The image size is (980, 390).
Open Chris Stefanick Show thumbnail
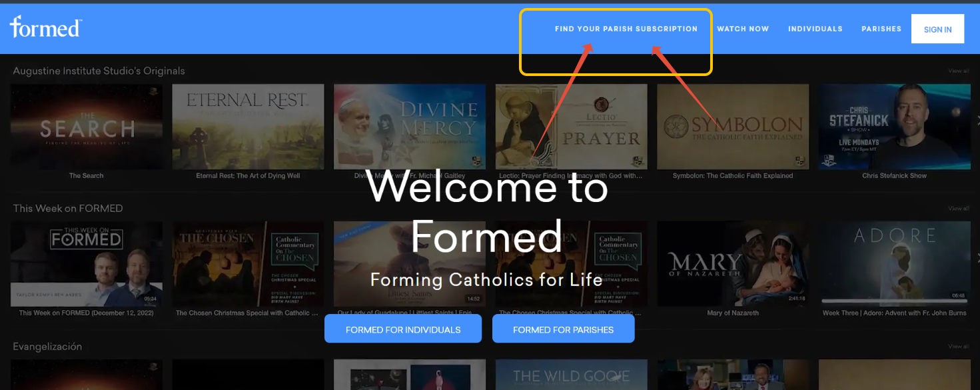(x=895, y=127)
